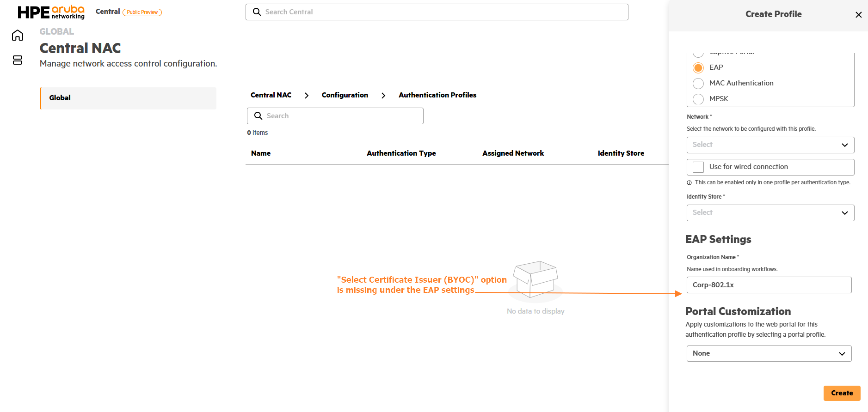The height and width of the screenshot is (412, 868).
Task: Click the GLOBAL scope label
Action: (57, 32)
